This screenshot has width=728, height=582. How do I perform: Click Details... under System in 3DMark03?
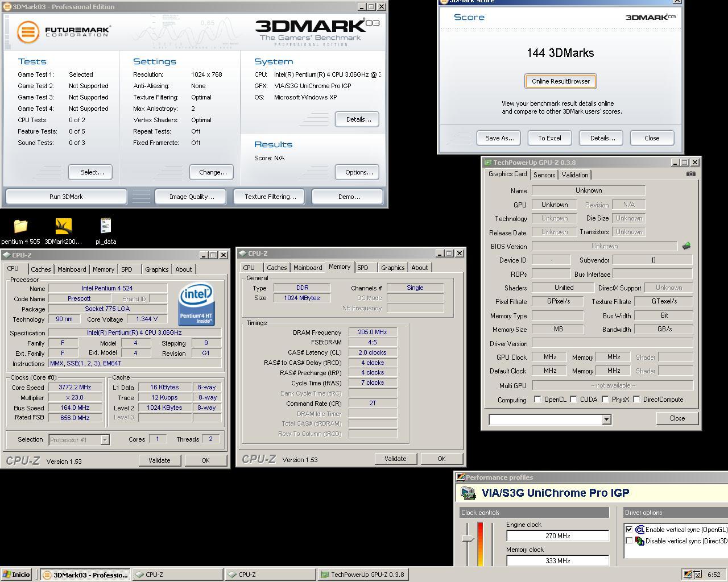[357, 119]
